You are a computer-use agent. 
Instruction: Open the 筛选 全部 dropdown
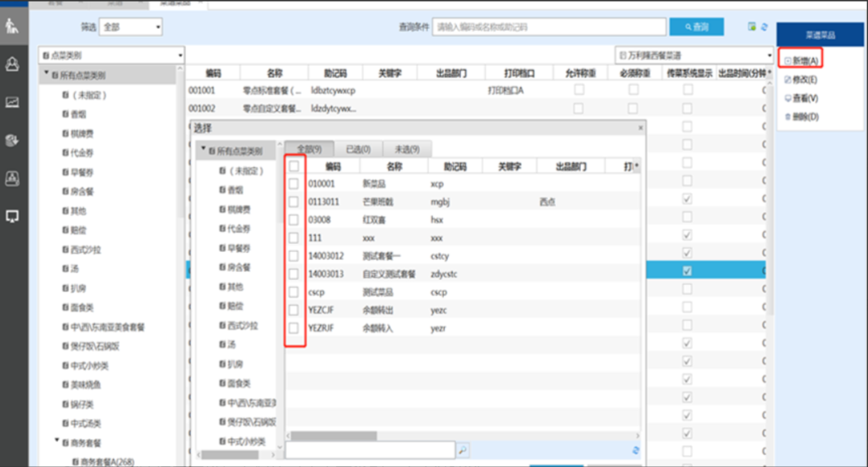pyautogui.click(x=131, y=27)
